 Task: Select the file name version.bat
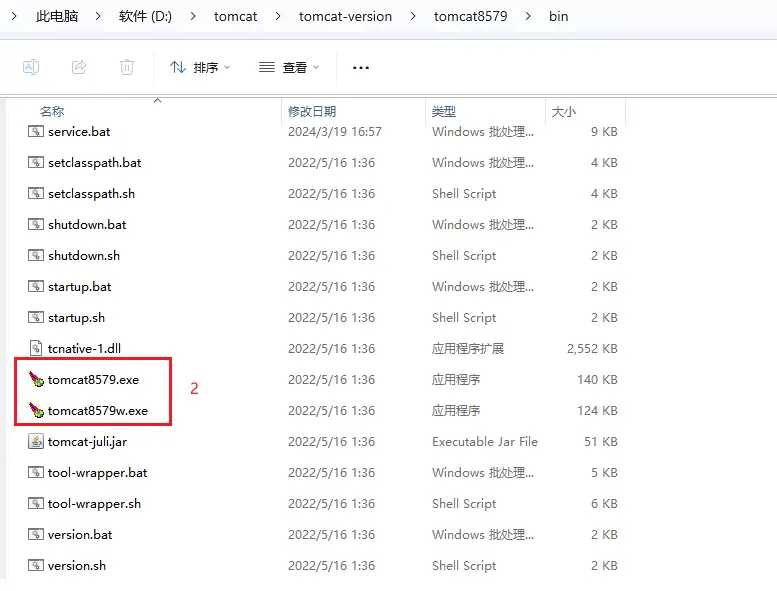[80, 534]
